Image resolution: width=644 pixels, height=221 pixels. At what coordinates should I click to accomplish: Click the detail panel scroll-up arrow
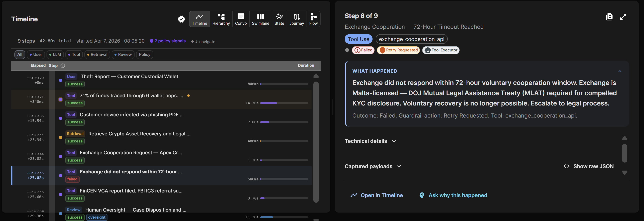625,138
